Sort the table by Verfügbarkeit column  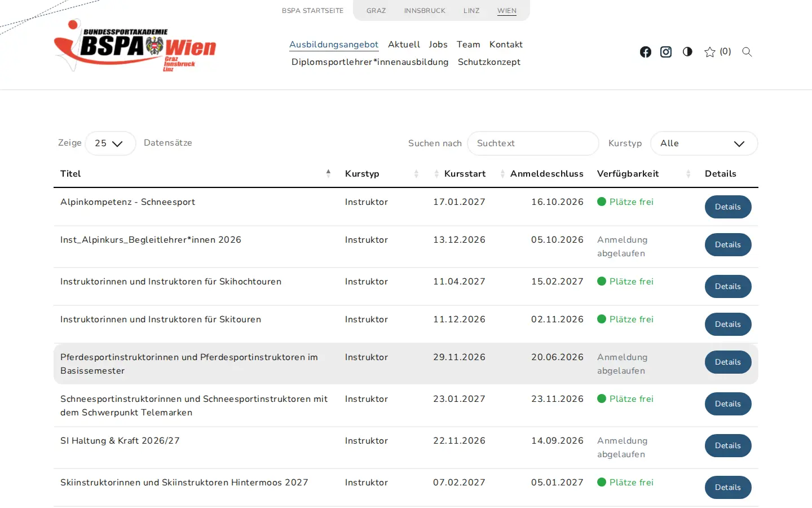pyautogui.click(x=644, y=174)
